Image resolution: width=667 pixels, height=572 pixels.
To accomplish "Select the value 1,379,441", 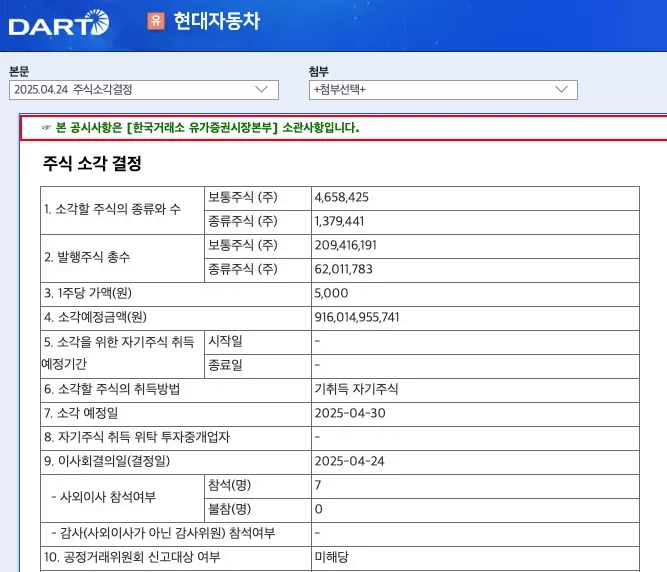I will [x=339, y=221].
